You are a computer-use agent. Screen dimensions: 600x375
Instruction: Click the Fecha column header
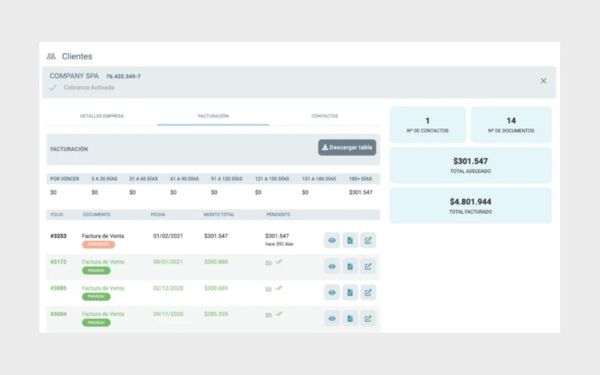158,214
